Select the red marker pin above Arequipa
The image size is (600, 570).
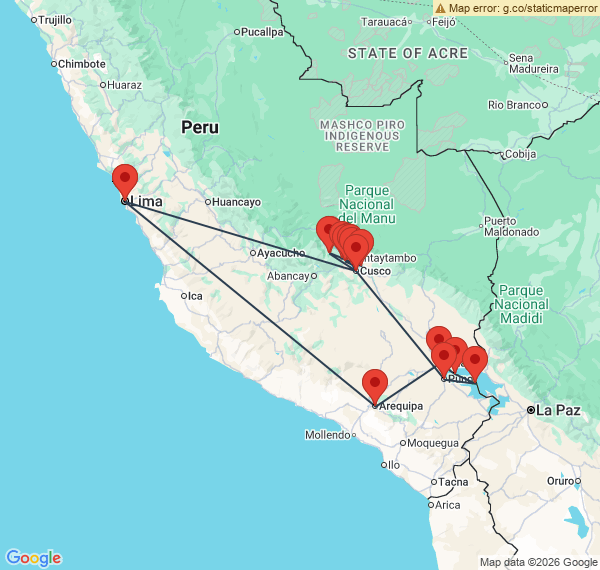pos(375,385)
